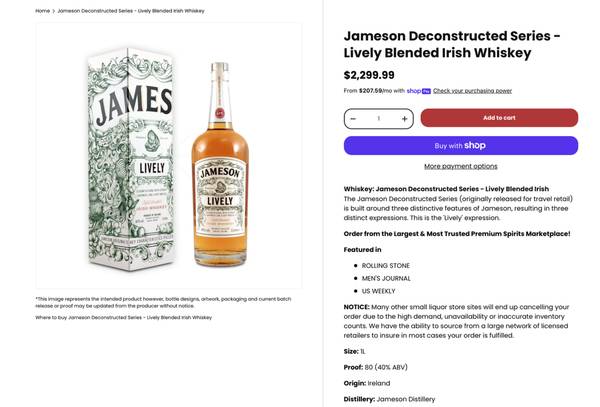Viewport: 600px width, 407px height.
Task: Add the whiskey to cart
Action: [499, 118]
